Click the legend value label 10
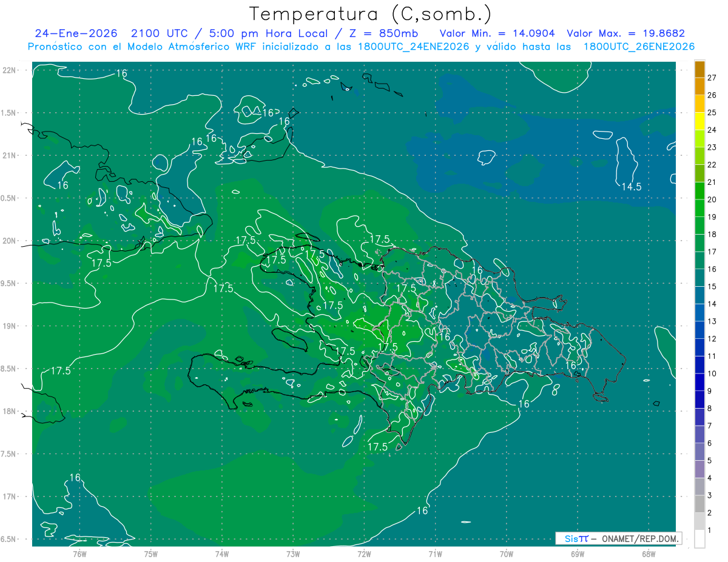The height and width of the screenshot is (562, 728). click(x=712, y=373)
